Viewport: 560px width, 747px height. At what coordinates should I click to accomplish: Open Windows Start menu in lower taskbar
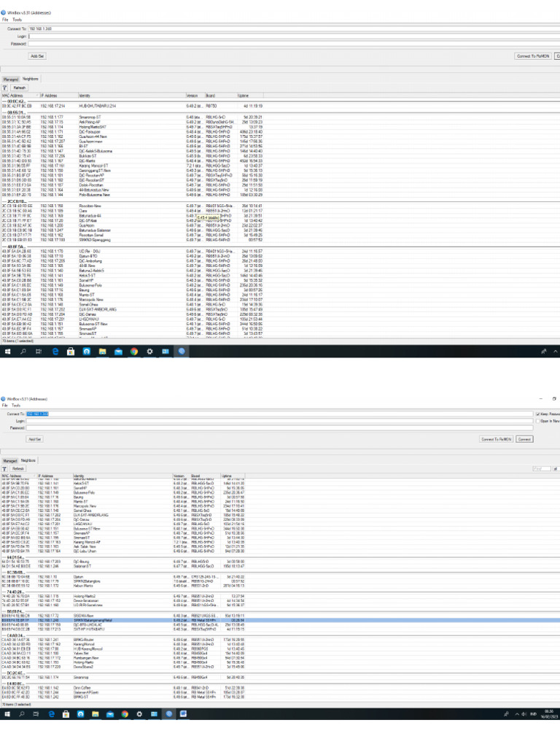click(x=7, y=714)
